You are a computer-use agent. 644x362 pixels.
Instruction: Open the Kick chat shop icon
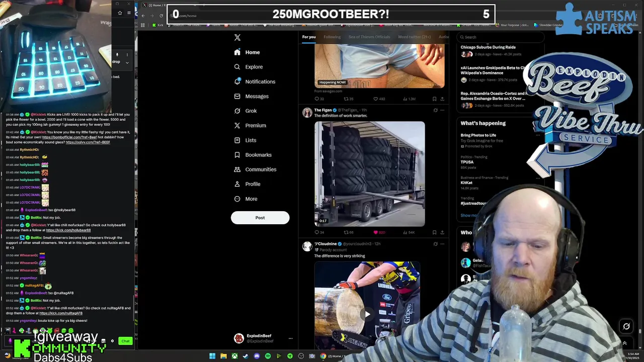[x=103, y=341]
